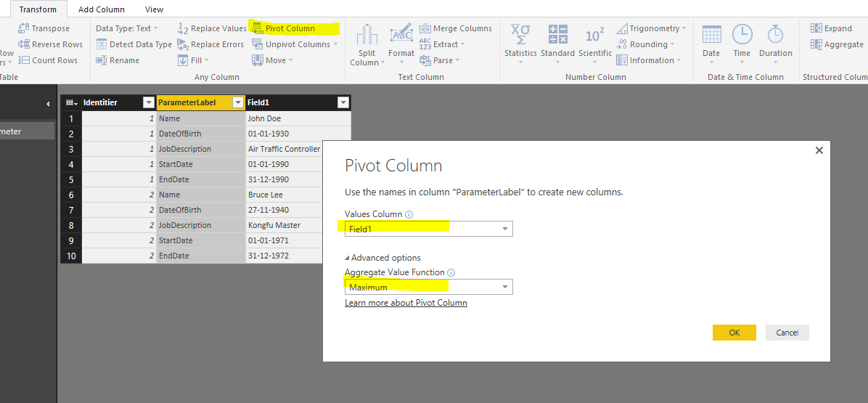Open the Move dropdown
Viewport: 868px width, 403px height.
272,60
